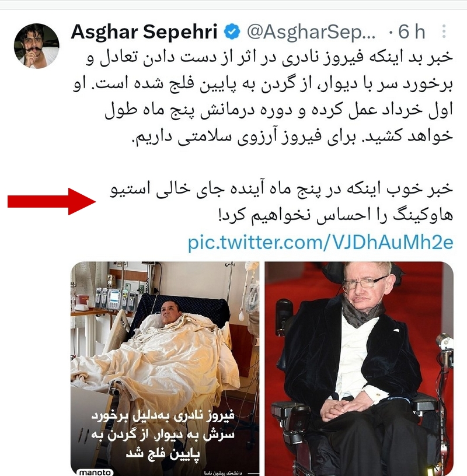This screenshot has height=476, width=467.
Task: Click the first line starting خبر بد
Action: tap(270, 58)
